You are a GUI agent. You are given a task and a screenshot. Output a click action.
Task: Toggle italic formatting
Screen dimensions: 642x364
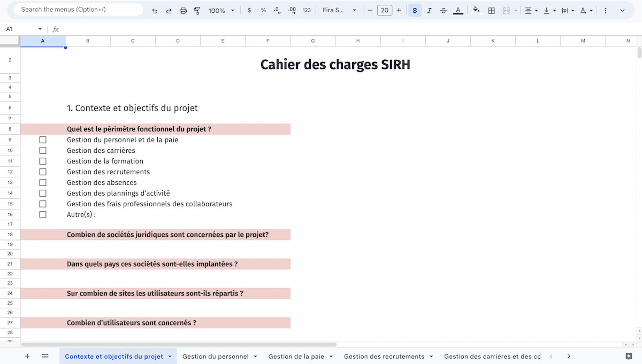[429, 11]
